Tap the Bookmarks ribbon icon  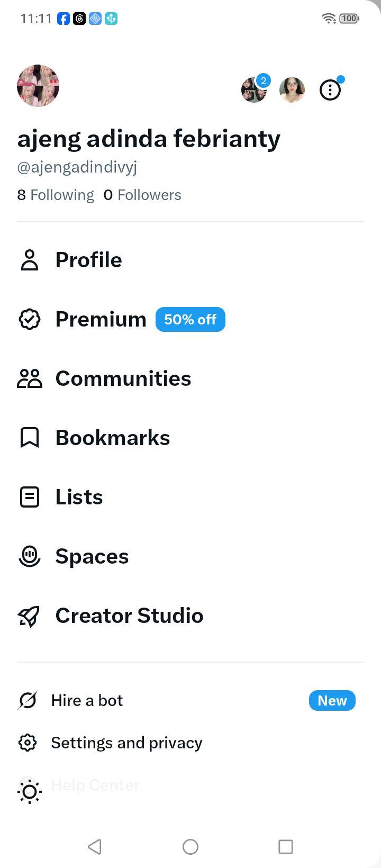[x=30, y=438]
